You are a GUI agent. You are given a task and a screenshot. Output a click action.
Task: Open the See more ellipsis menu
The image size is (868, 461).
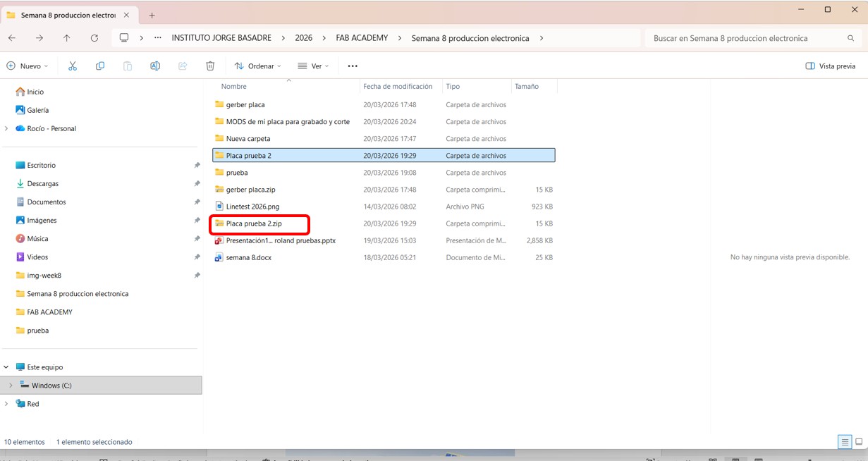pyautogui.click(x=353, y=66)
